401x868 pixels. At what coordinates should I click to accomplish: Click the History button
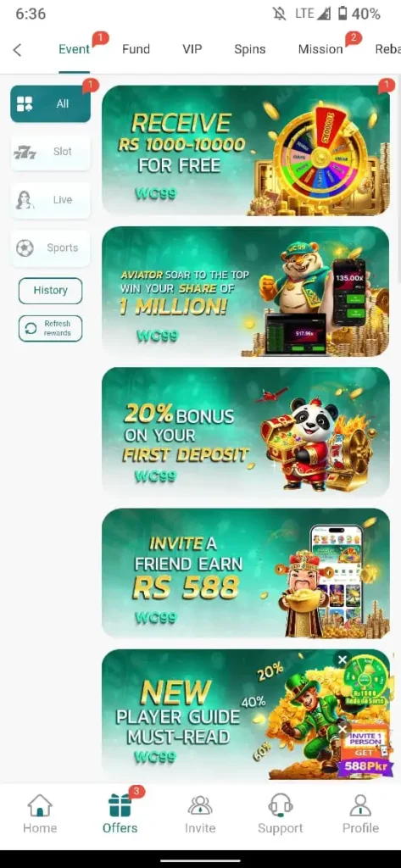(x=50, y=291)
